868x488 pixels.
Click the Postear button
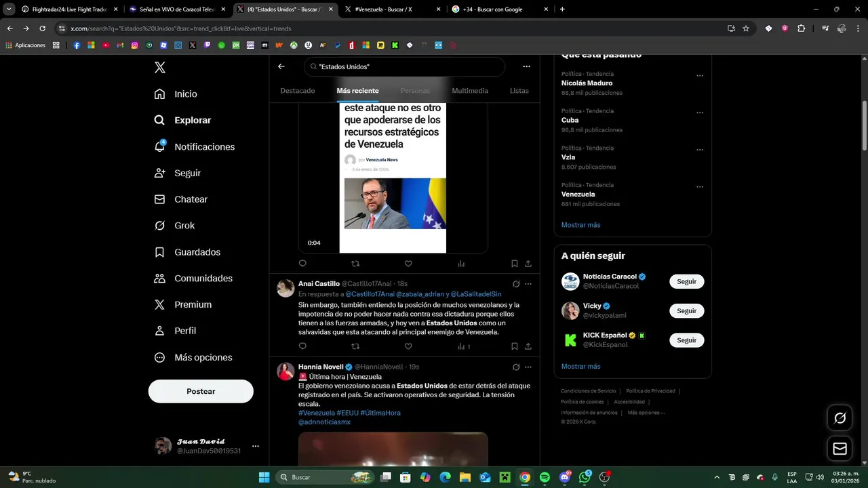201,391
